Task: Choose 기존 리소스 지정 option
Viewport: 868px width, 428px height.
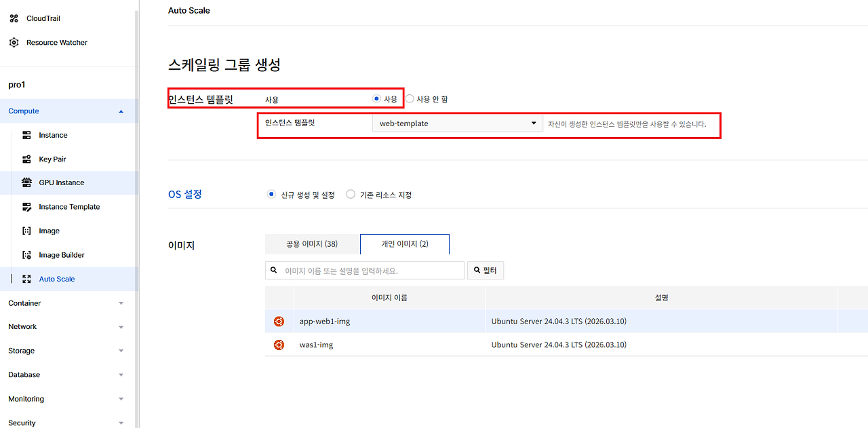Action: [x=351, y=195]
